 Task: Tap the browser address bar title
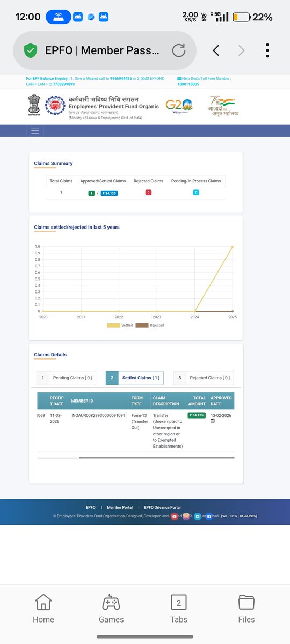point(102,50)
